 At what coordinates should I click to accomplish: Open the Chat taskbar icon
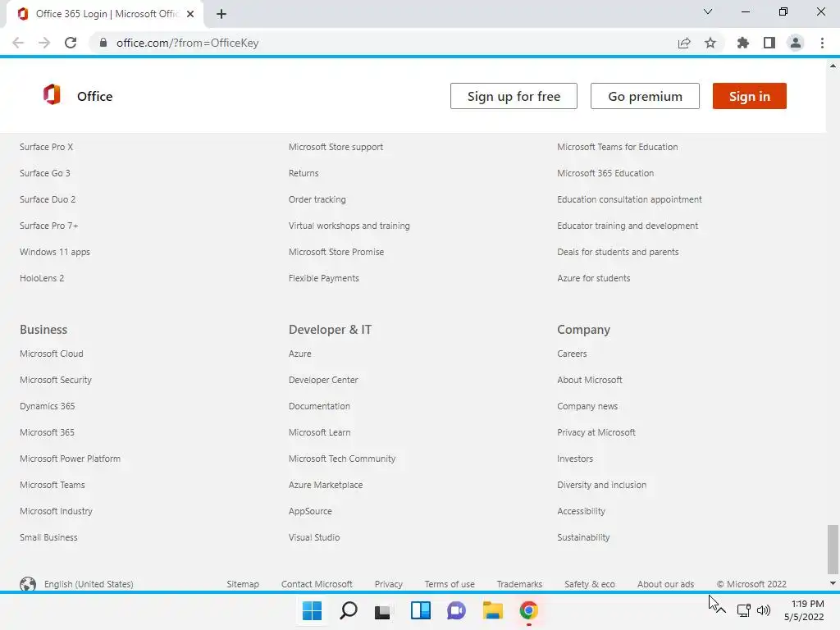coord(456,610)
